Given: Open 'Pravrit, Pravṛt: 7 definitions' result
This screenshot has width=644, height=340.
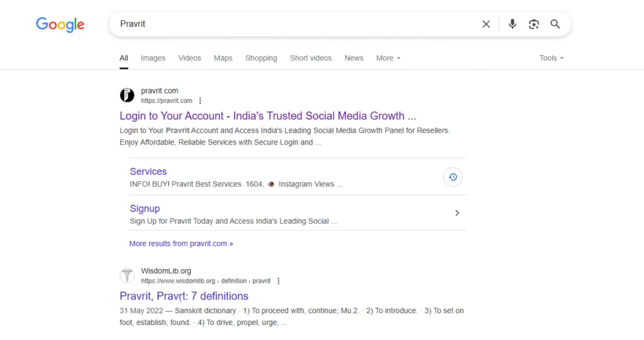Looking at the screenshot, I should [184, 296].
